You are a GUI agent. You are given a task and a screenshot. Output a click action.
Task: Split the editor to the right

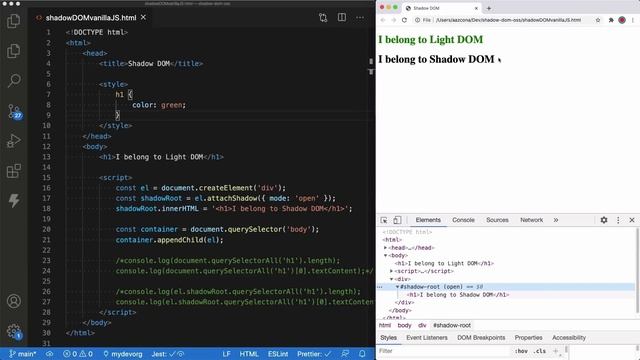click(342, 18)
